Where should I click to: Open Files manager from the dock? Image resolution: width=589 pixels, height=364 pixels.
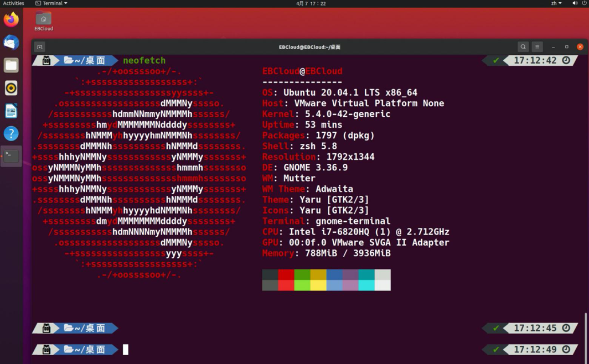pyautogui.click(x=11, y=65)
